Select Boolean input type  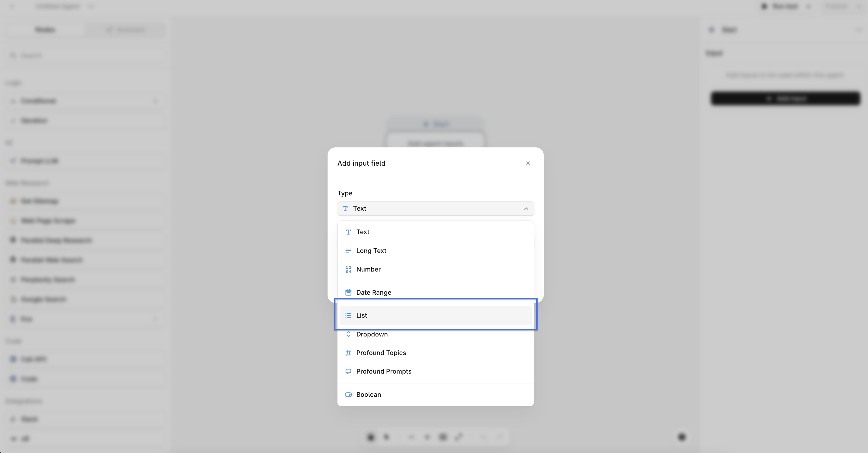(368, 394)
